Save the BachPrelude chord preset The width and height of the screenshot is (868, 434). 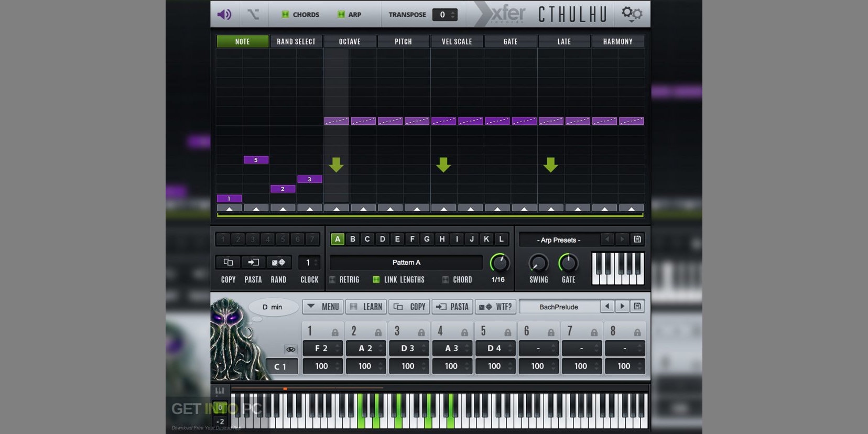click(x=637, y=307)
